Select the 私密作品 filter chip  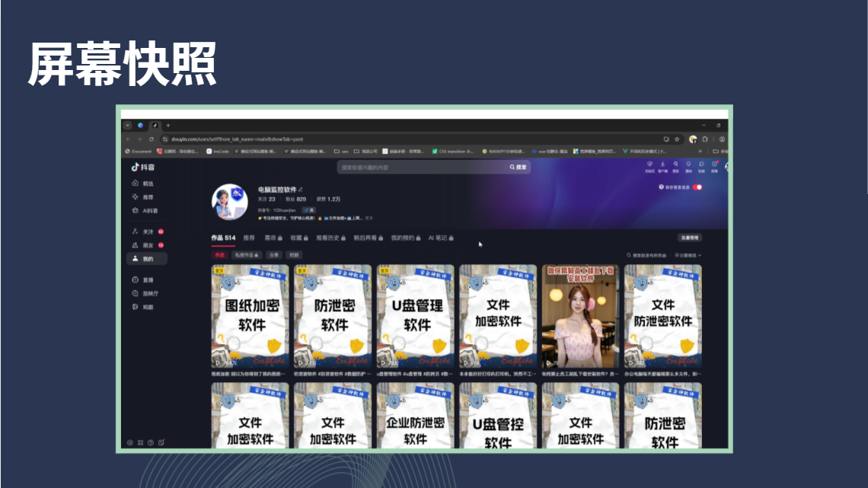(x=247, y=255)
